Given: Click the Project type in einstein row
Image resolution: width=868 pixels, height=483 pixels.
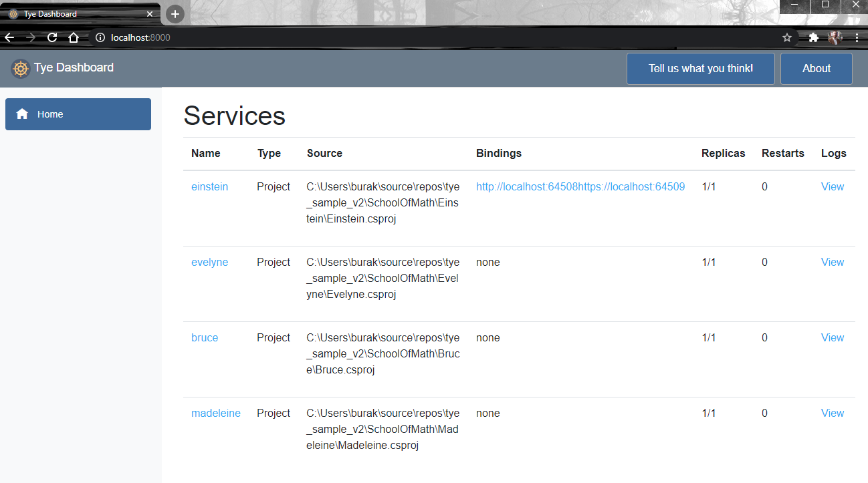Looking at the screenshot, I should [x=274, y=187].
